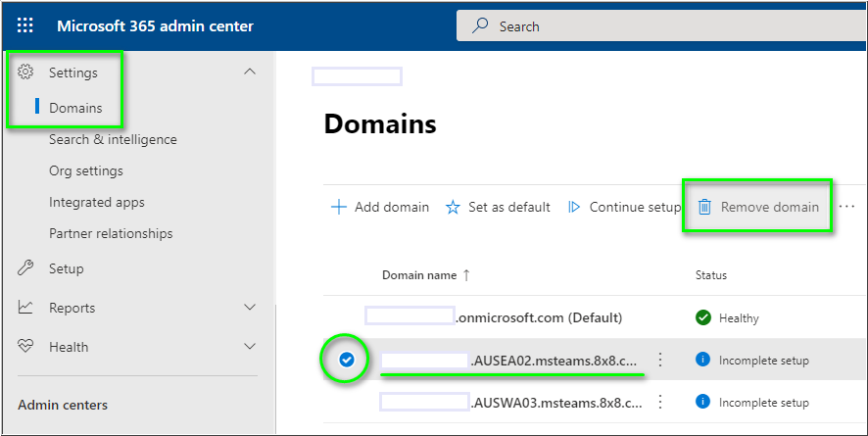868x436 pixels.
Task: Open more actions for AUSEA02 domain
Action: (x=659, y=361)
